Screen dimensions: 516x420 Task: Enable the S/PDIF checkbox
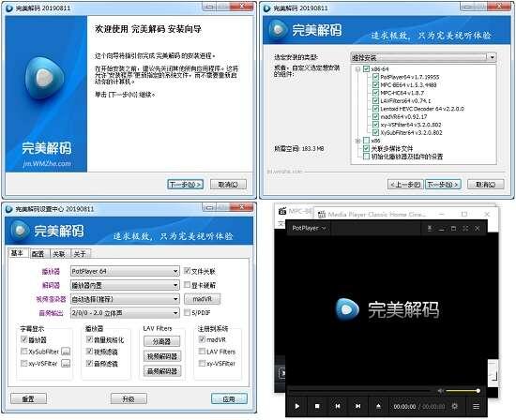[187, 312]
